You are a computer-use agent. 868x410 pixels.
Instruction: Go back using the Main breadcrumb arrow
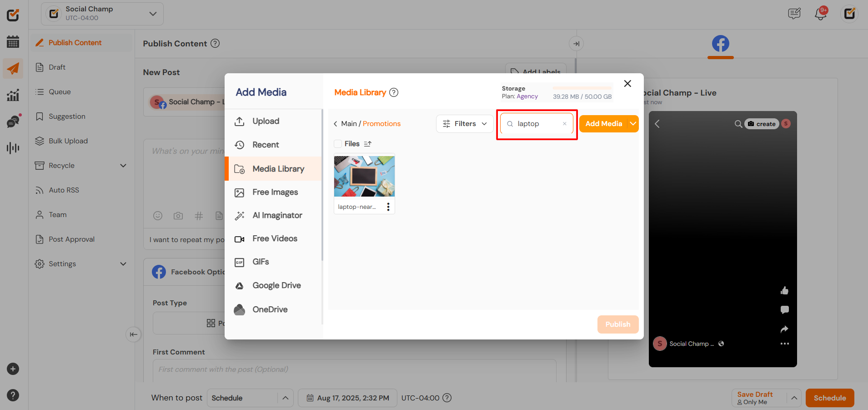coord(336,124)
